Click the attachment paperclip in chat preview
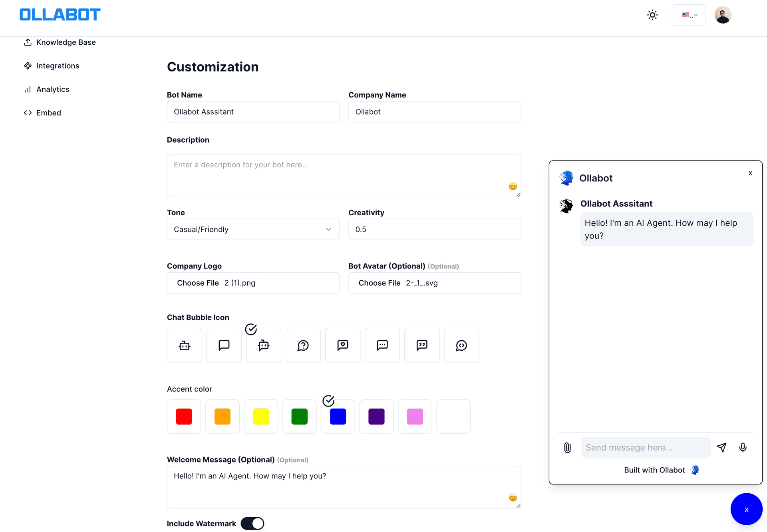Screen dimensions: 767x532 [567, 448]
